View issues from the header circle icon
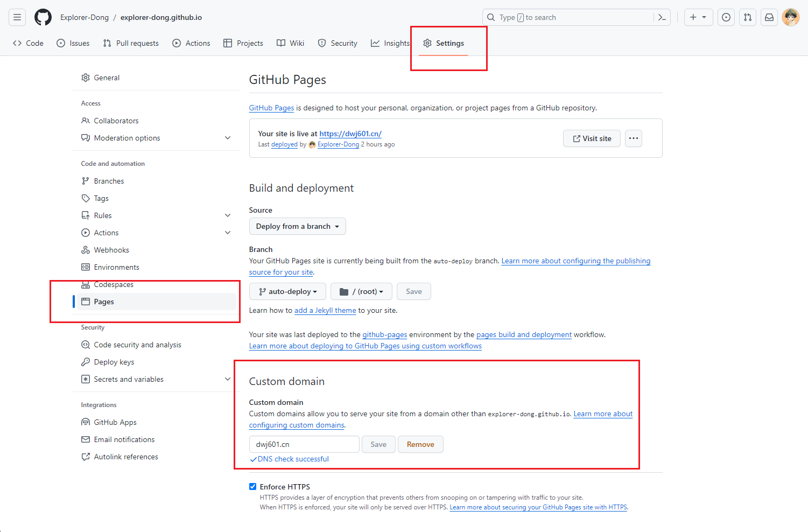Screen dimensions: 808x532 726,17
